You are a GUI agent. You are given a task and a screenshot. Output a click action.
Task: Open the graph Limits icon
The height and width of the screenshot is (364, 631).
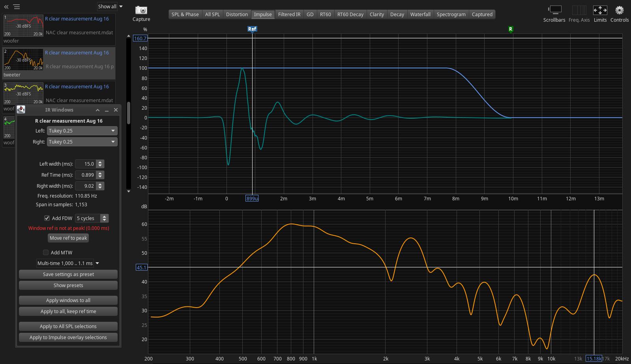tap(600, 10)
